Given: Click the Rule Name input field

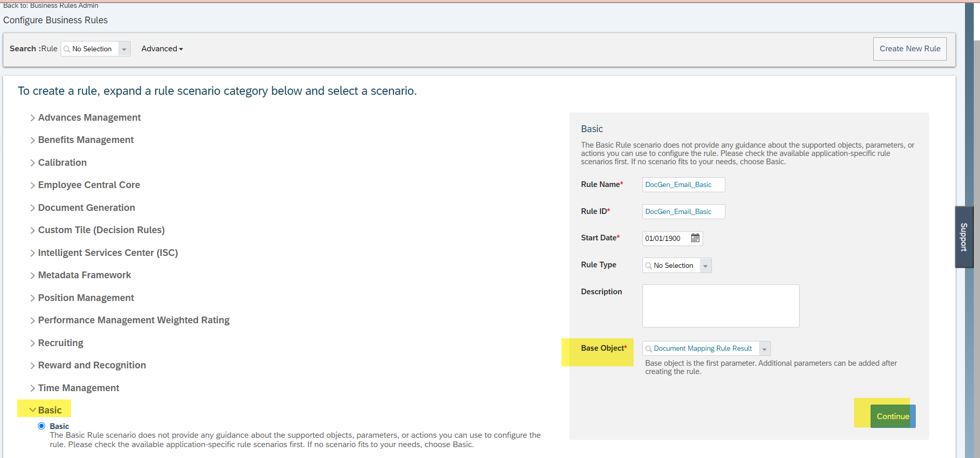Looking at the screenshot, I should tap(683, 184).
